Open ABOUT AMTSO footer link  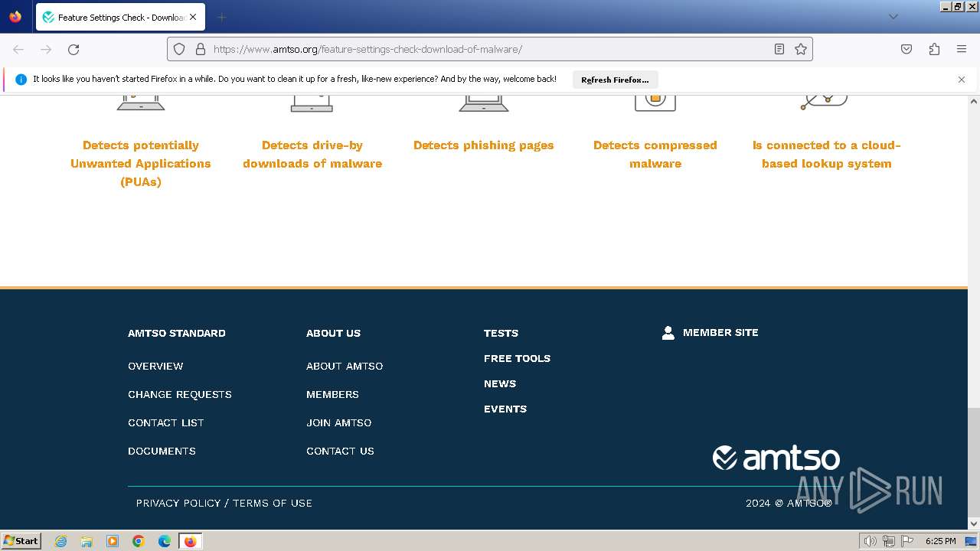[x=345, y=366]
